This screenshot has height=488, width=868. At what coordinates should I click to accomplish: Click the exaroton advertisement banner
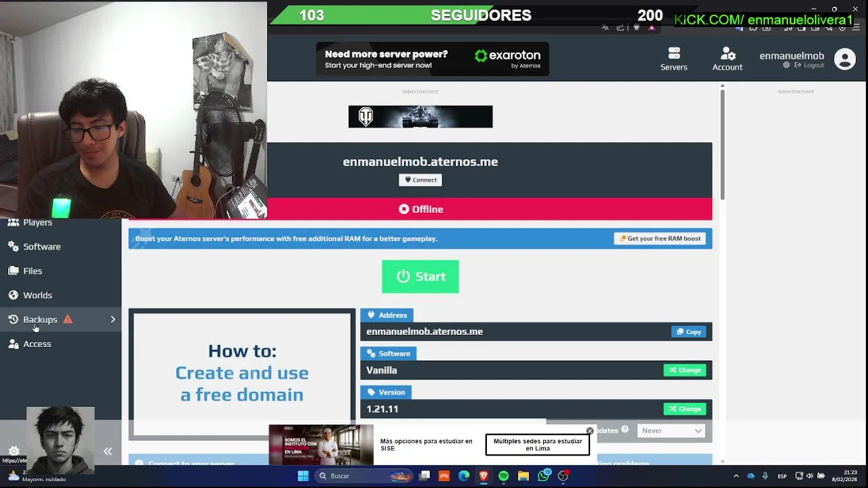coord(432,59)
